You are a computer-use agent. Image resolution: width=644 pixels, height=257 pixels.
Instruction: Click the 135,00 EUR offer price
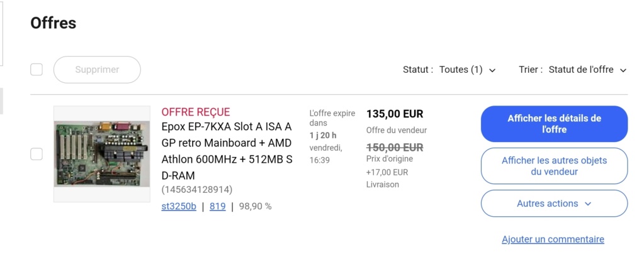(395, 114)
